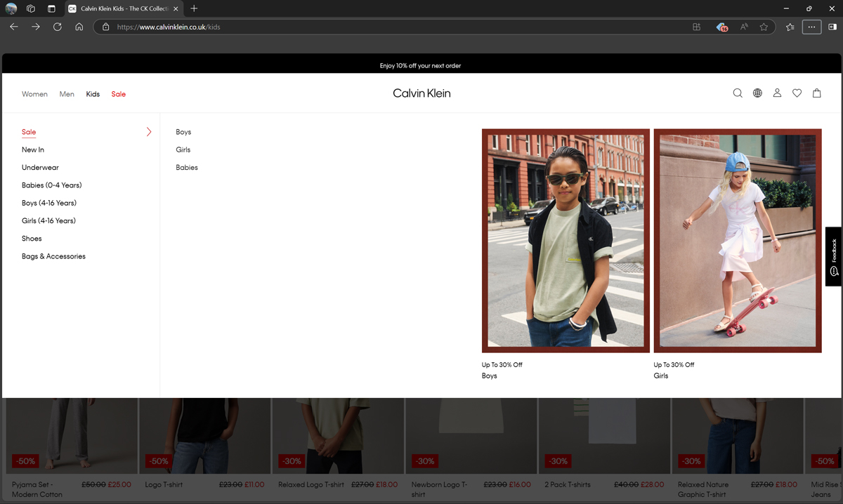
Task: Click the globe region selector icon
Action: [757, 93]
